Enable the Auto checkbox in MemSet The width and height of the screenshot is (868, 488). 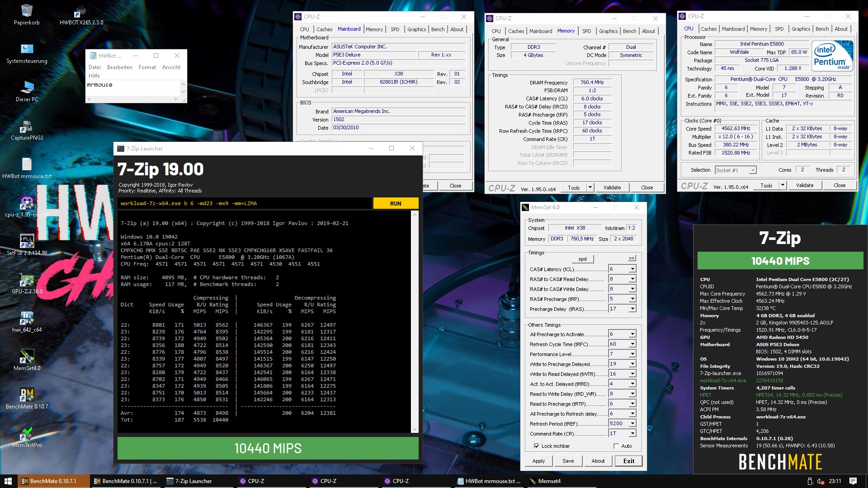[616, 446]
